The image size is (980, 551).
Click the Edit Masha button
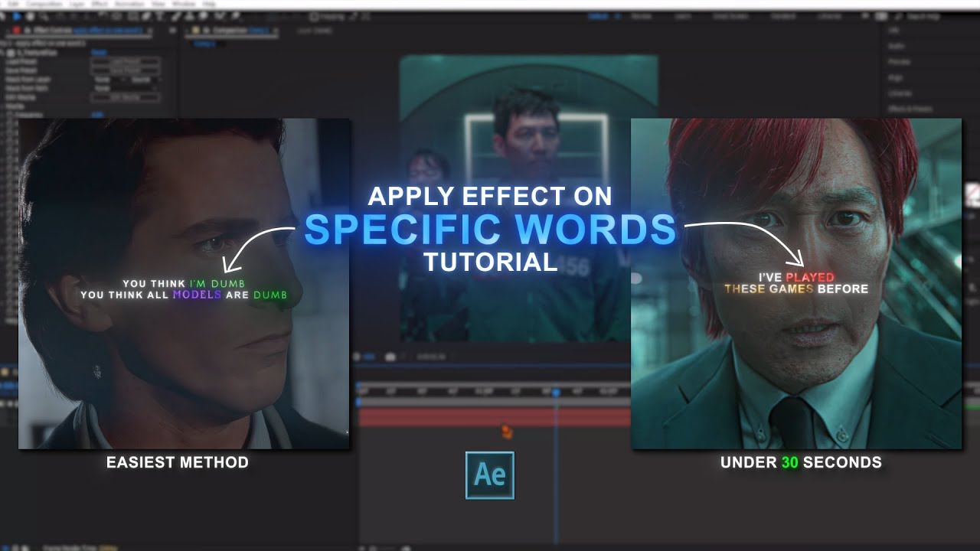(126, 97)
